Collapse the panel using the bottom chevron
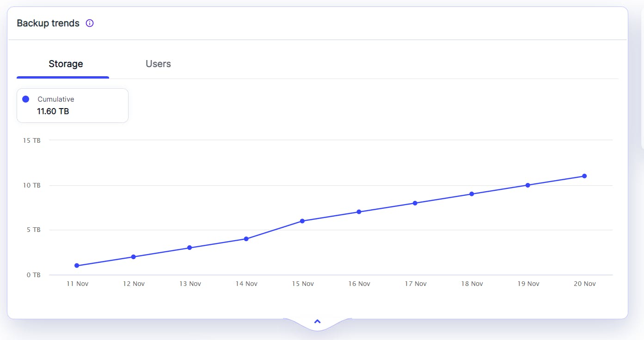 click(x=317, y=322)
